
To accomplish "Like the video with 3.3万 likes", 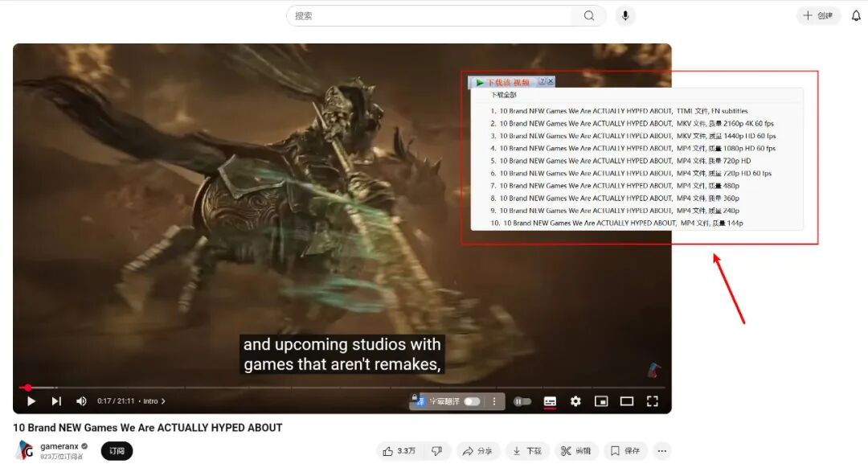I will click(399, 451).
